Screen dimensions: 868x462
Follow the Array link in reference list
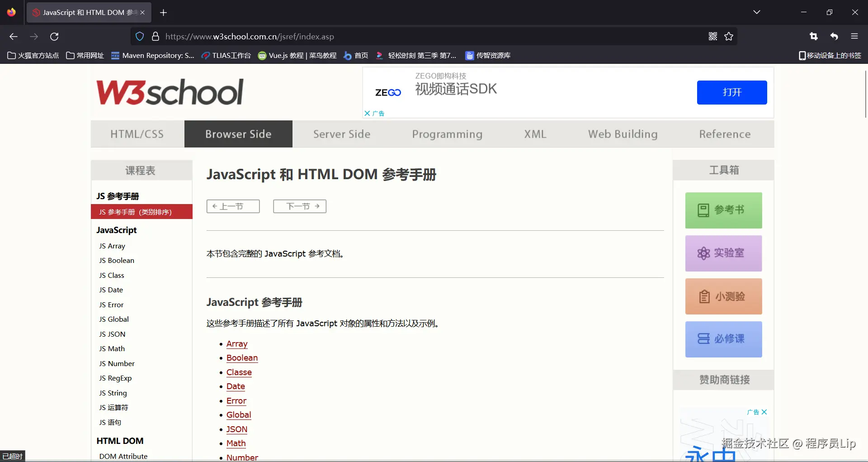(x=237, y=344)
